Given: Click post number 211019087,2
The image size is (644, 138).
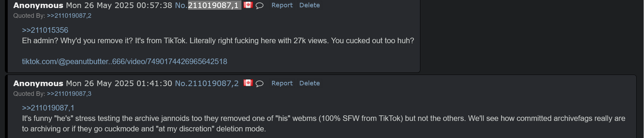Looking at the screenshot, I should 214,83.
